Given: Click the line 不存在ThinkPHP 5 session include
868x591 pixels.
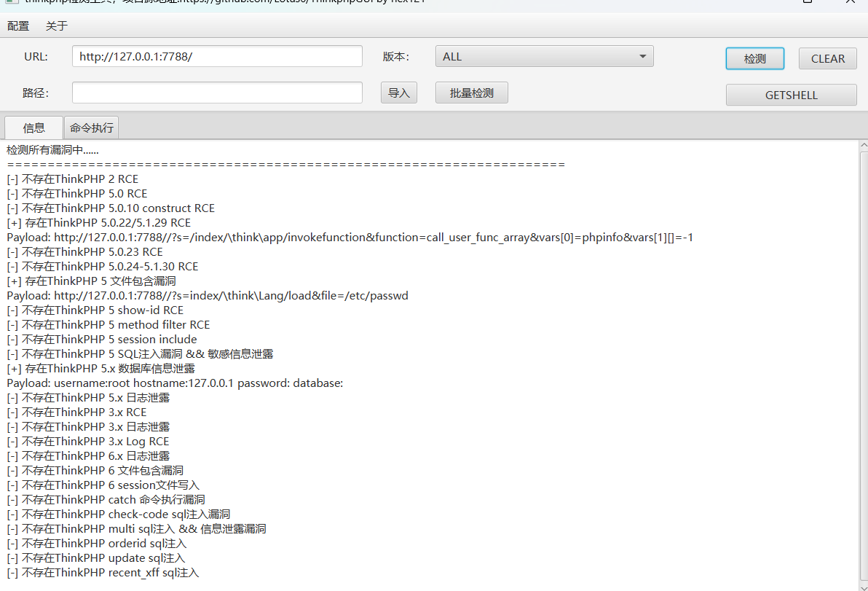Looking at the screenshot, I should (102, 340).
